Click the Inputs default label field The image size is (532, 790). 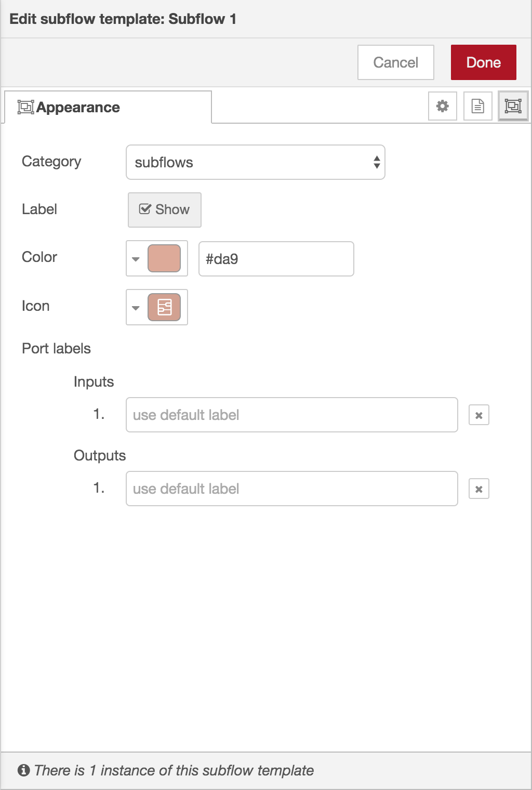pyautogui.click(x=291, y=414)
